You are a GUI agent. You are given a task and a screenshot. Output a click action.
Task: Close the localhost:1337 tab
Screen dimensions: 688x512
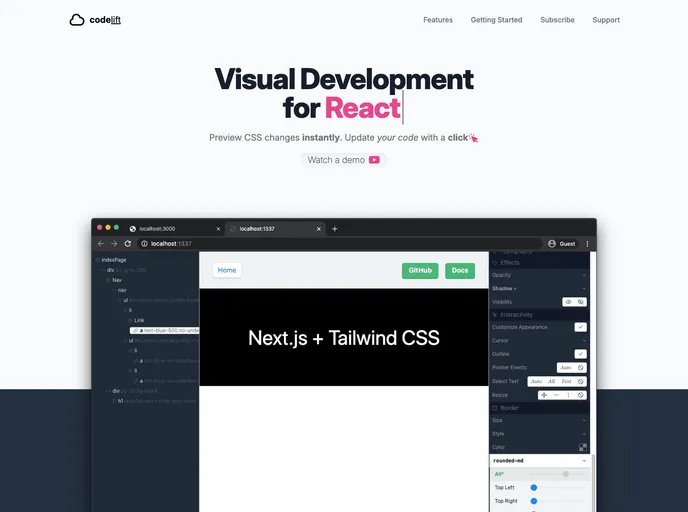coord(319,229)
